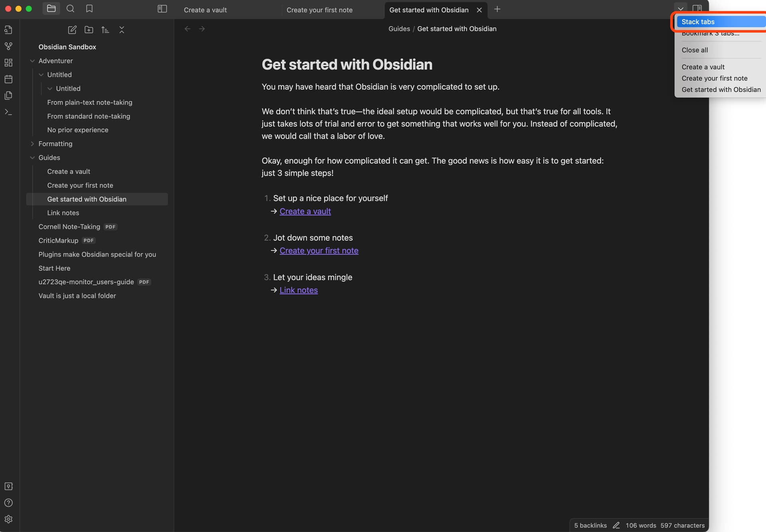Screen dimensions: 766x532
Task: Toggle the right sidebar icon
Action: pos(697,9)
